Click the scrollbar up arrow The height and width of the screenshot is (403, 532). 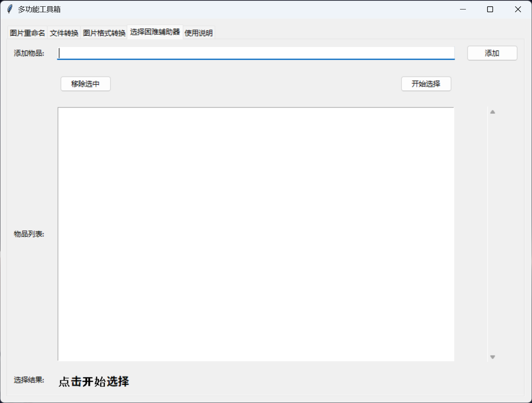coord(492,112)
